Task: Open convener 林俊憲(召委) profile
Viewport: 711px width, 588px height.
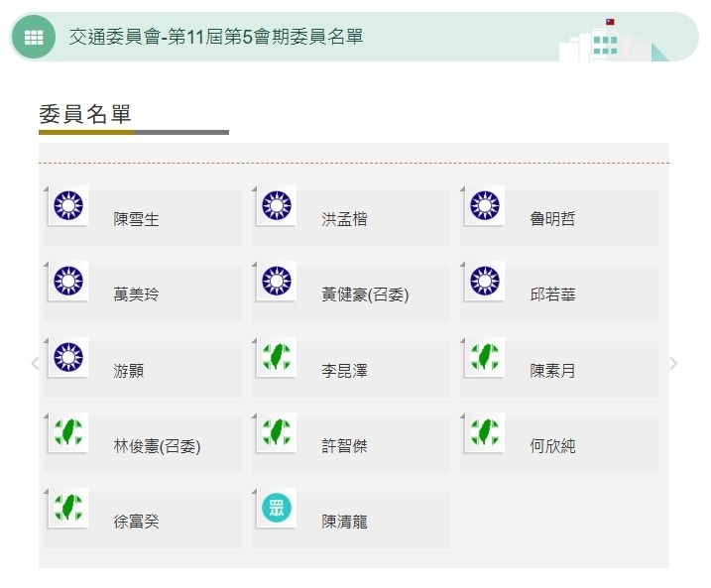Action: (157, 446)
